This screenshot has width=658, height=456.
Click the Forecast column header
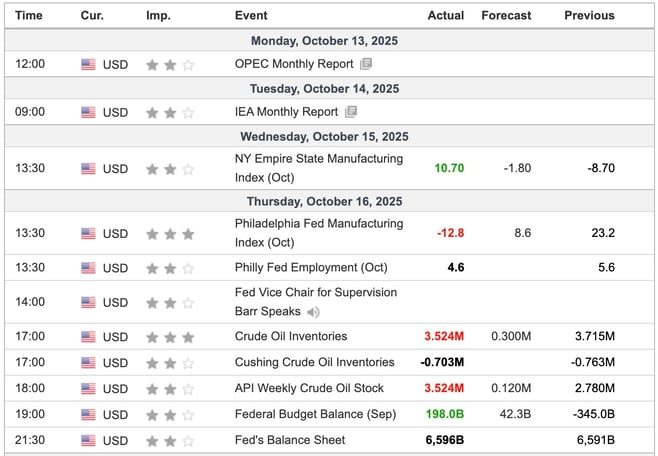point(506,15)
